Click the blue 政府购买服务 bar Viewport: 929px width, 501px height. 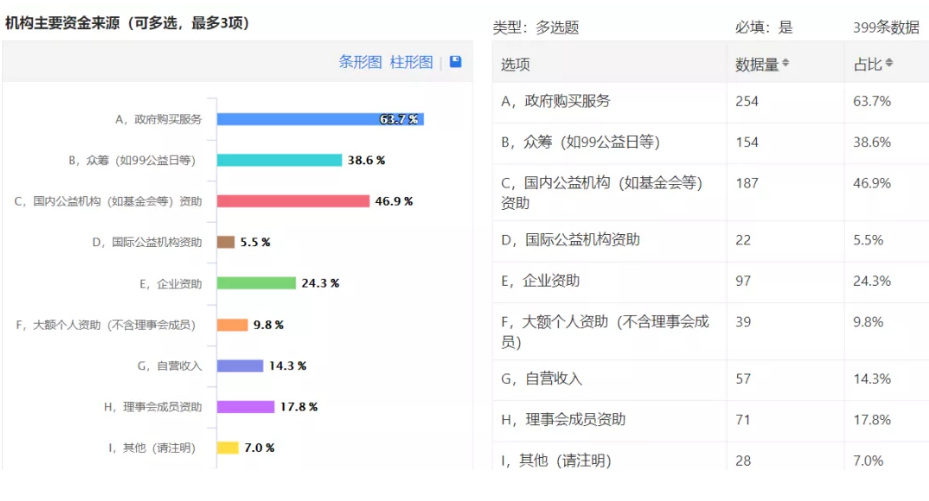pos(320,119)
